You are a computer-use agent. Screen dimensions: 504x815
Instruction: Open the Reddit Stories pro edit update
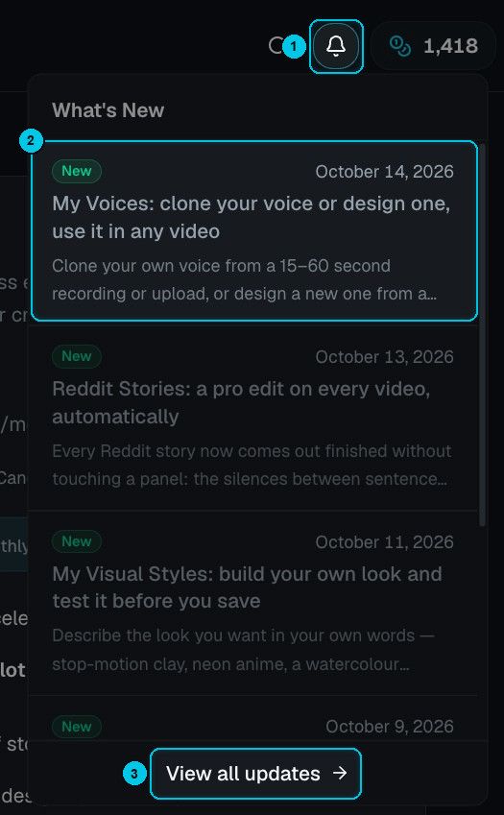tap(253, 418)
